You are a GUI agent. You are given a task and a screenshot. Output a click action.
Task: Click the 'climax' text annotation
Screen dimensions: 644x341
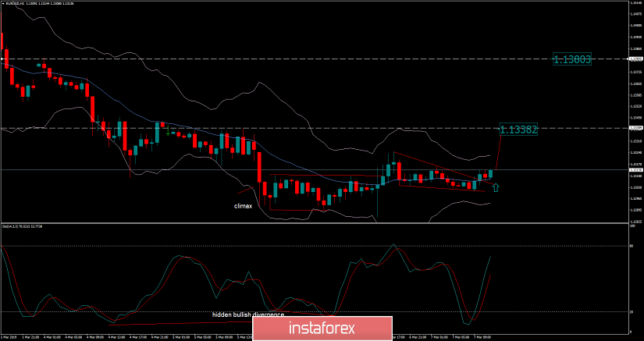click(243, 206)
